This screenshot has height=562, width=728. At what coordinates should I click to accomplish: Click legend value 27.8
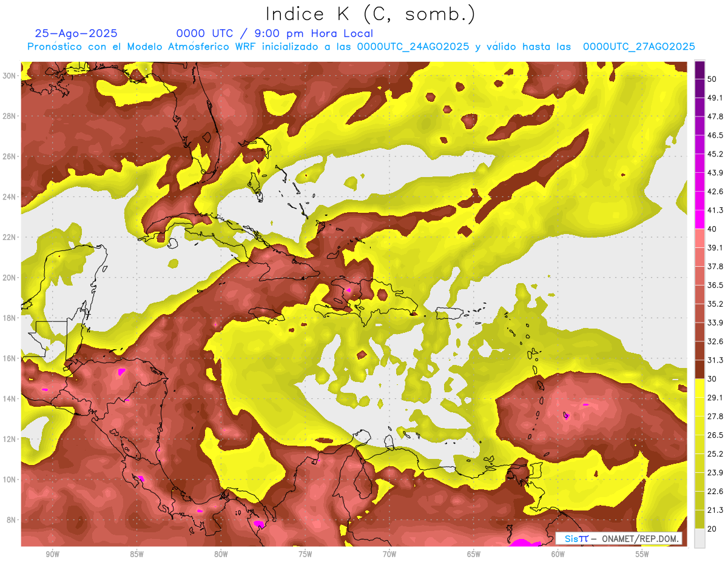(715, 416)
